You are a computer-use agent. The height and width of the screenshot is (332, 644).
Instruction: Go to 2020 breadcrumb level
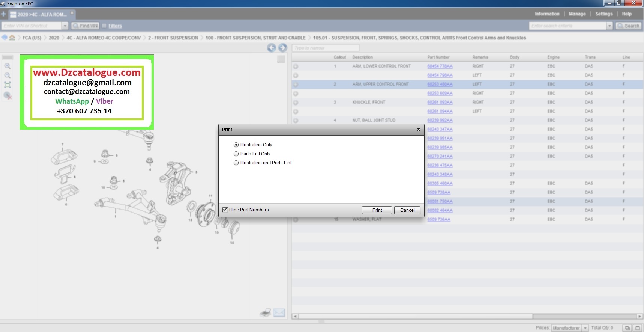click(x=54, y=38)
